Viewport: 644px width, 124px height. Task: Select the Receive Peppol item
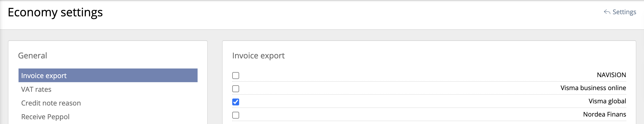(45, 117)
